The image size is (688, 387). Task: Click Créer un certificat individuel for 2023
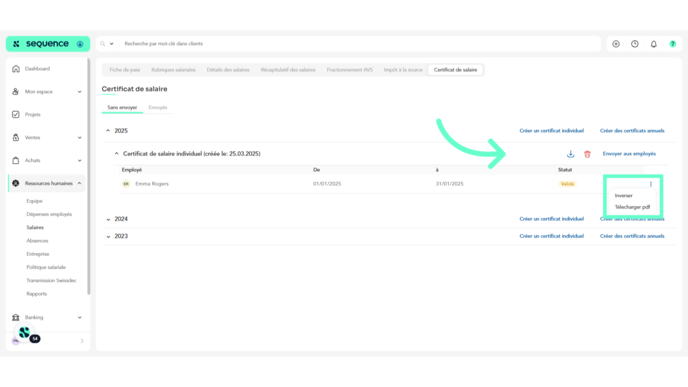(552, 236)
